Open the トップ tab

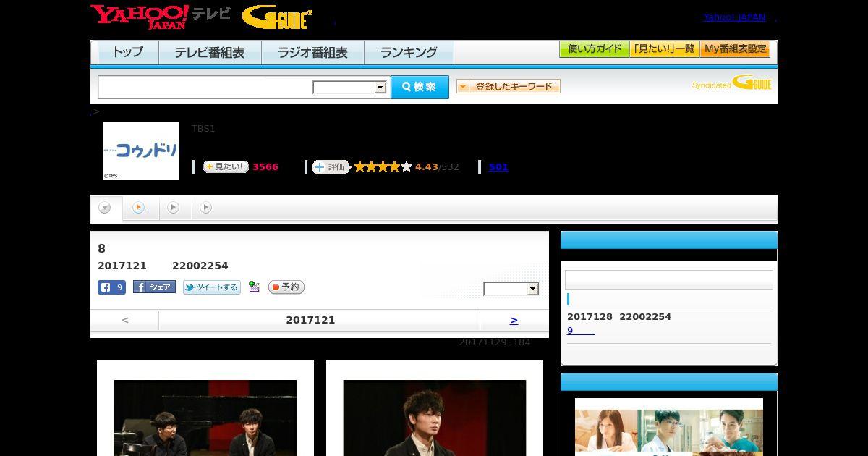coord(128,52)
